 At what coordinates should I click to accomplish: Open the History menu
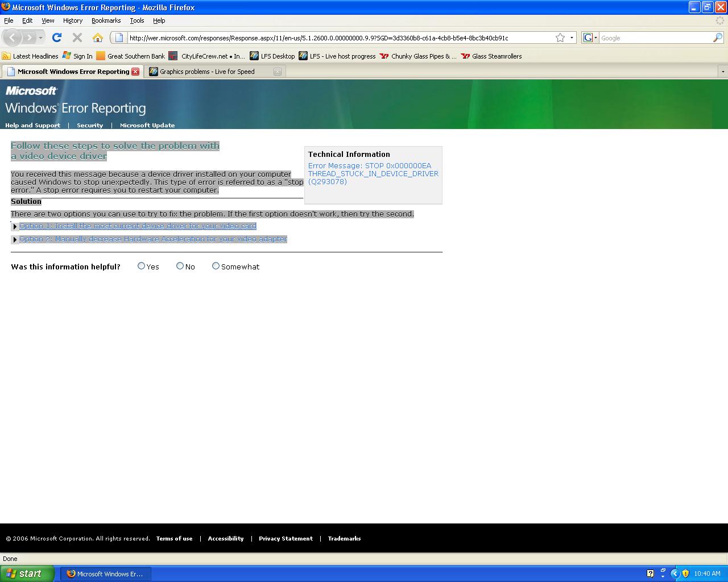[x=73, y=20]
